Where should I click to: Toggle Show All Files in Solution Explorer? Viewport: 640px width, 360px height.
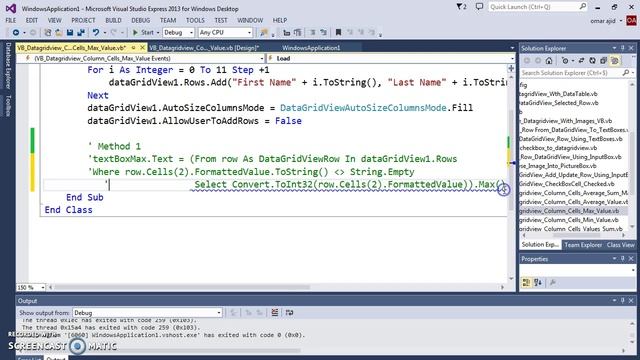click(615, 61)
